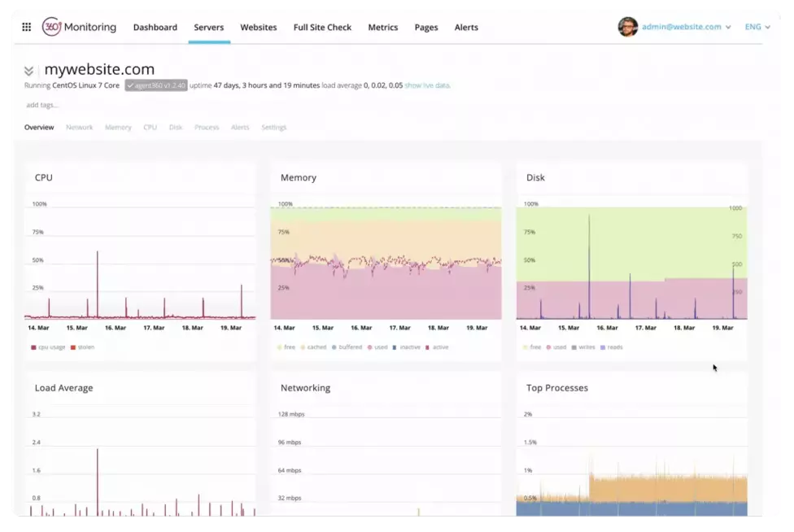Click the show live data link
Viewport: 794px width, 532px height.
[427, 85]
